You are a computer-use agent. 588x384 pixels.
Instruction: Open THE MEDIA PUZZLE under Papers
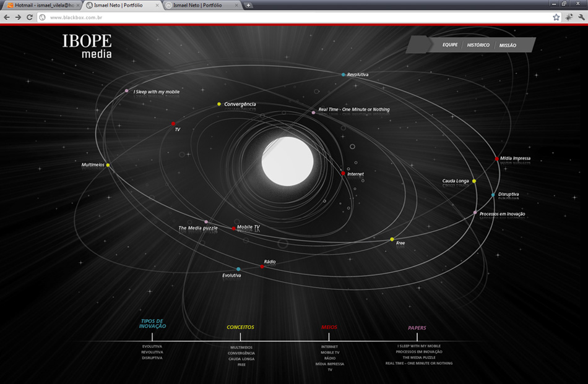coord(419,357)
